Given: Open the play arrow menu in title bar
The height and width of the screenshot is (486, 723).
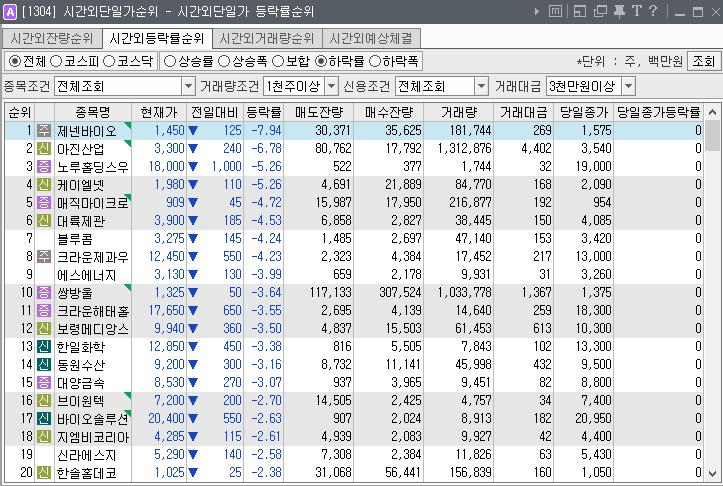Looking at the screenshot, I should [537, 11].
